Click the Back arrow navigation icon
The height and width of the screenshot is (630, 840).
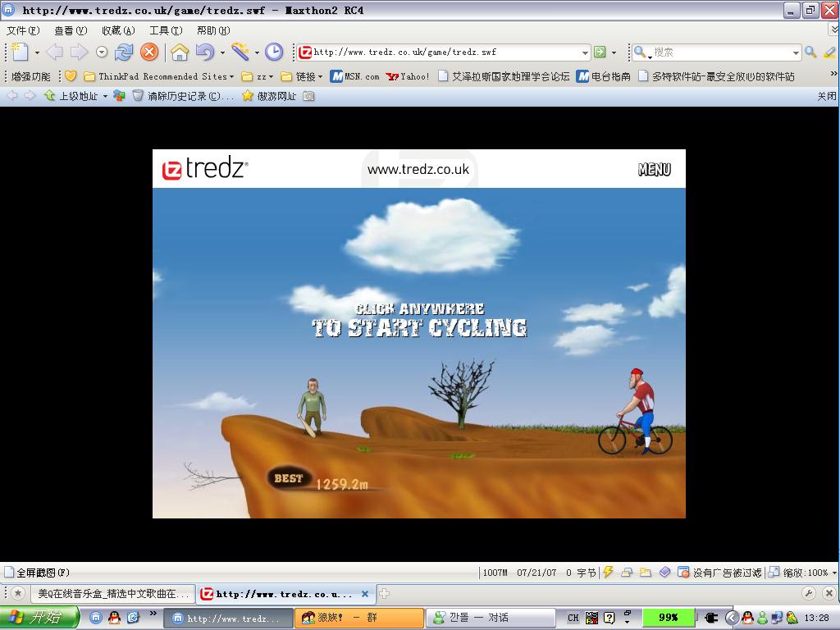coord(55,52)
